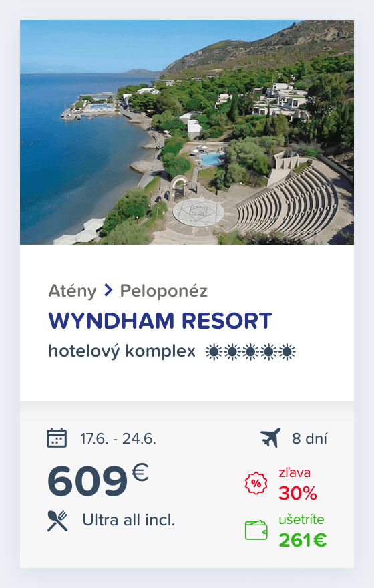Open the Peloponéz breadcrumb link
Image resolution: width=374 pixels, height=588 pixels.
pyautogui.click(x=164, y=291)
